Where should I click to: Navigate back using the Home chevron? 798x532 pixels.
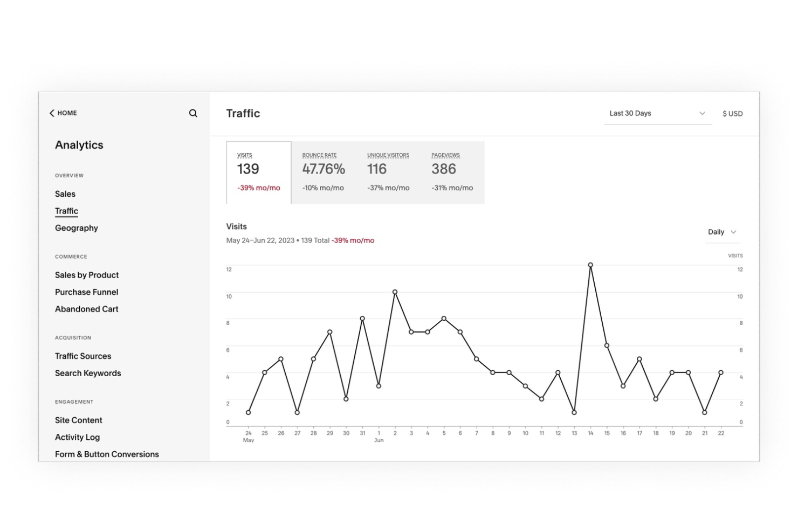point(52,113)
